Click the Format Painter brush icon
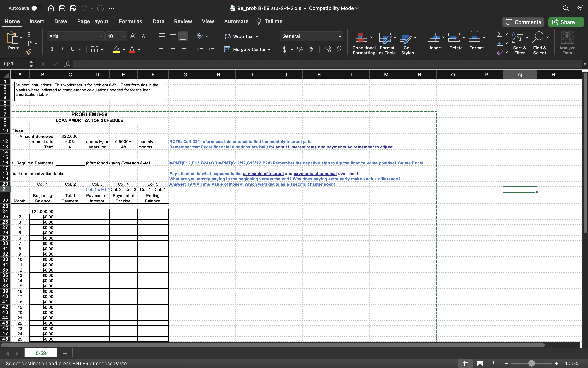 click(x=29, y=52)
